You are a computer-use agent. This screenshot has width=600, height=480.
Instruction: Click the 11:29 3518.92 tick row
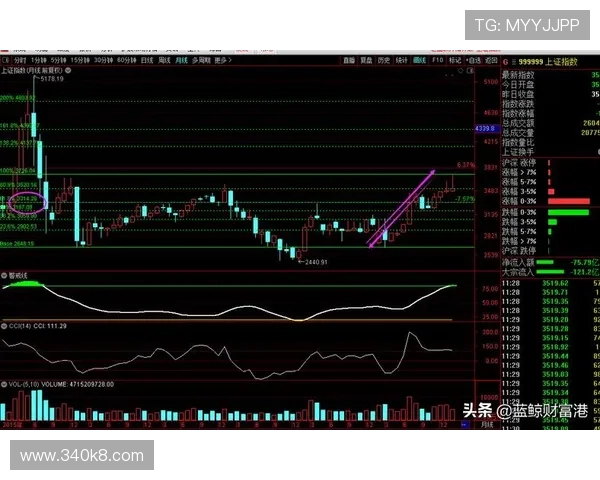click(x=551, y=347)
